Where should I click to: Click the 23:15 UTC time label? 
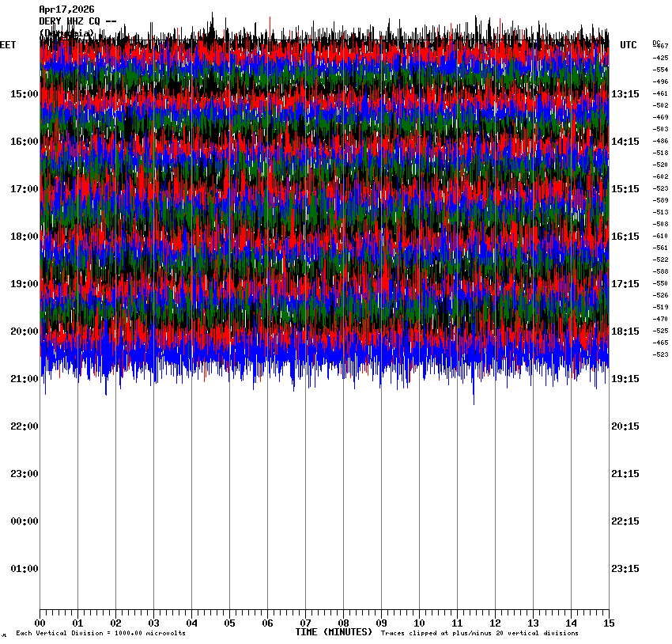[625, 569]
